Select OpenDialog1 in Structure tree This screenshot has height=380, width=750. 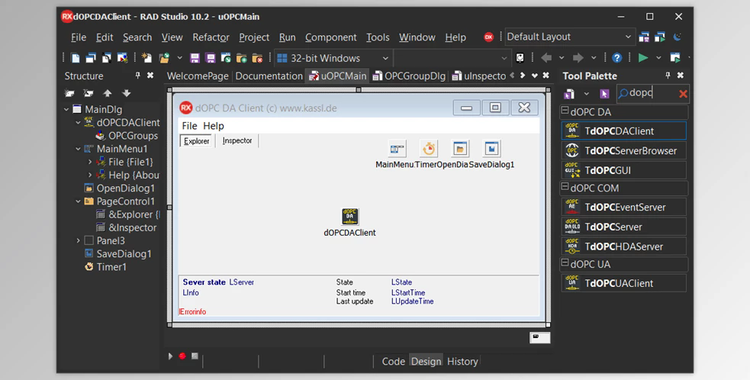pos(126,188)
